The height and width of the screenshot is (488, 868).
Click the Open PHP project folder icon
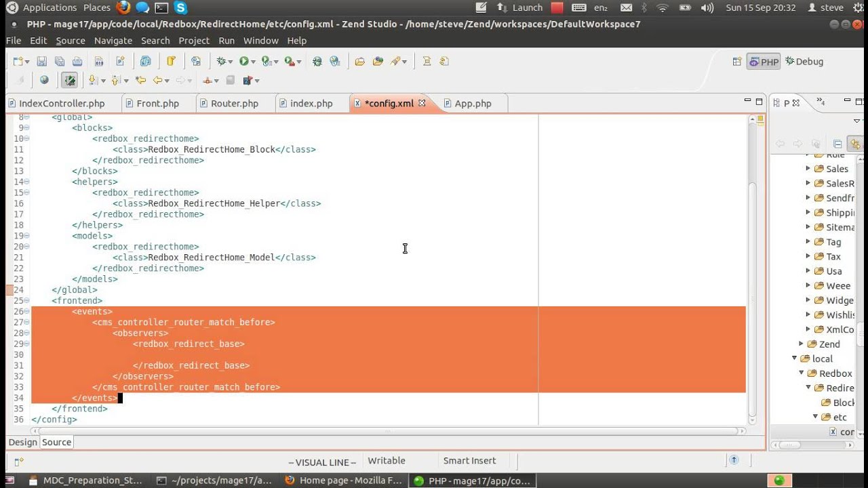359,61
